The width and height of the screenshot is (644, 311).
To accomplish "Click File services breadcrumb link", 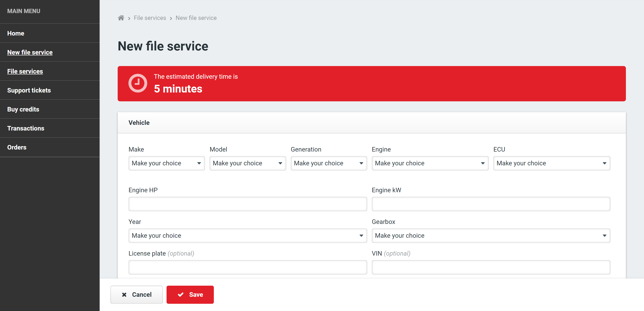I will coord(150,18).
